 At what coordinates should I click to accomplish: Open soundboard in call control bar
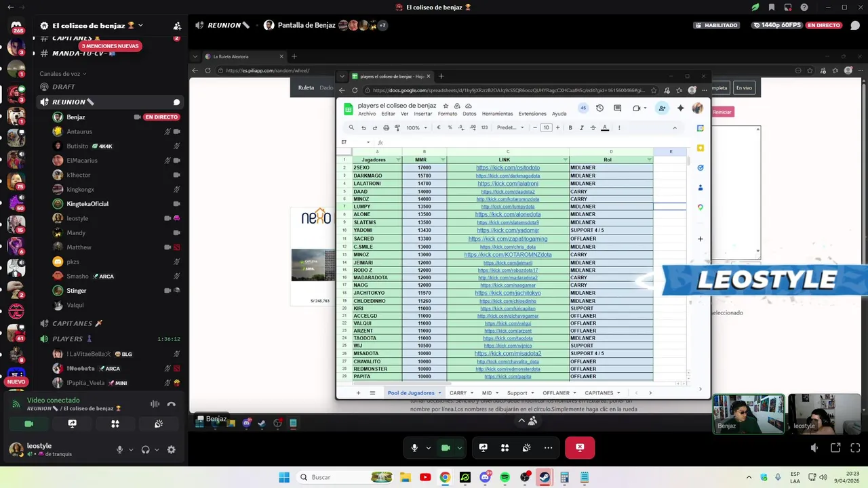(526, 447)
